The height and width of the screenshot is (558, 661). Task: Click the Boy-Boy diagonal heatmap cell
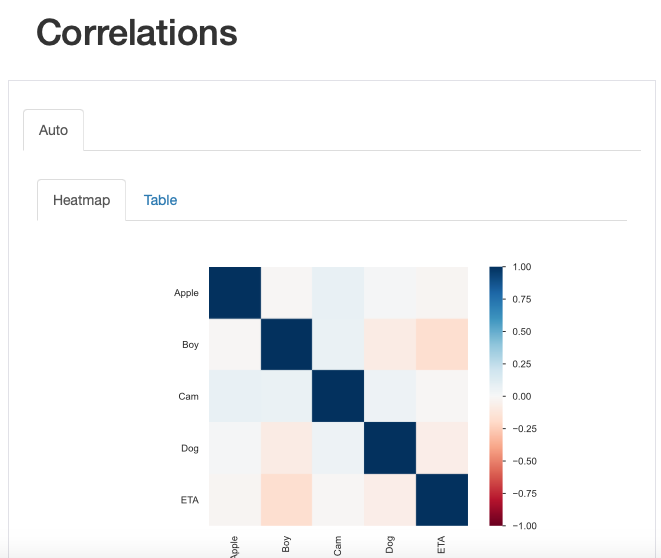tap(286, 344)
